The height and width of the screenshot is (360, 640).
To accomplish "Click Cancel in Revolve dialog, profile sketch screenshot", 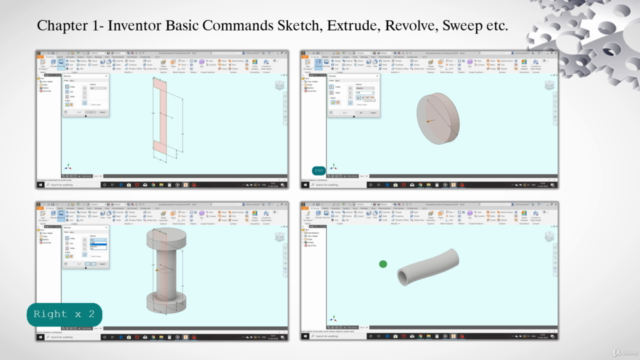I will (102, 112).
